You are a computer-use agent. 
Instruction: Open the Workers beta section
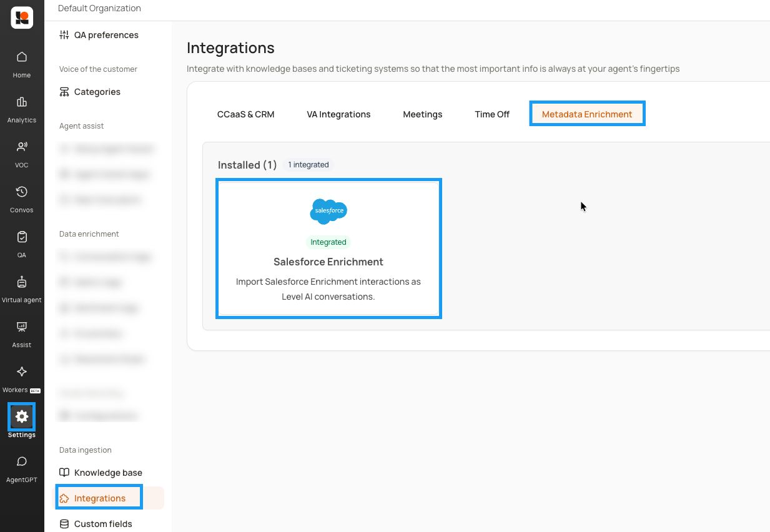pos(22,379)
